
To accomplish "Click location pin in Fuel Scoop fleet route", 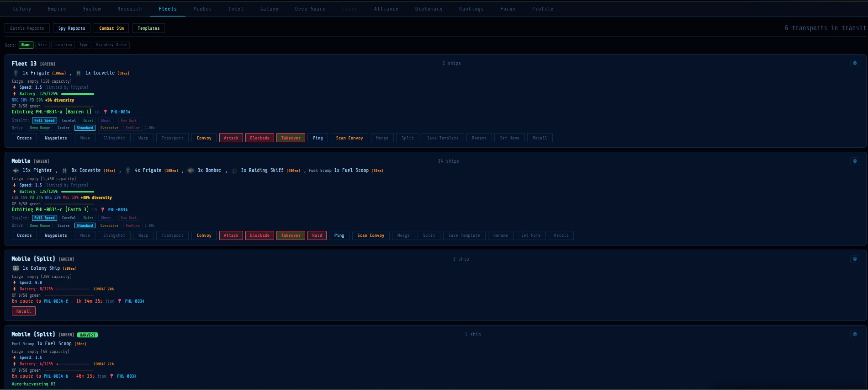I will coord(111,376).
